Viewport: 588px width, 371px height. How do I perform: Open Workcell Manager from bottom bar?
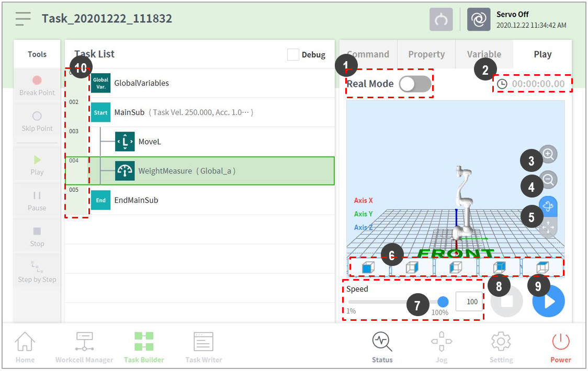point(84,347)
